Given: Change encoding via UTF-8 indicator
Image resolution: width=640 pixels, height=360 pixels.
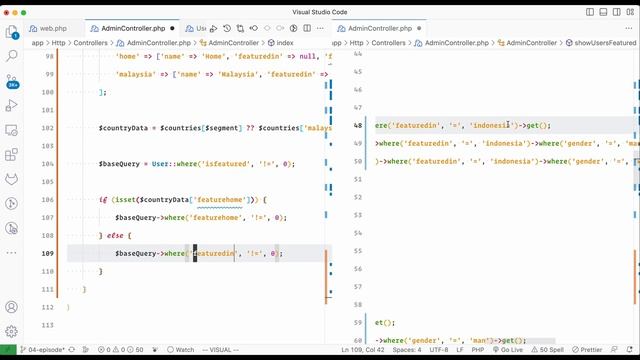Looking at the screenshot, I should (439, 350).
